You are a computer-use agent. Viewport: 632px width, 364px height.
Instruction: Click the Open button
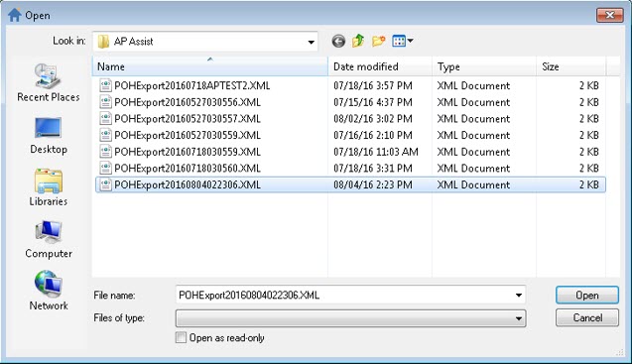click(x=587, y=296)
